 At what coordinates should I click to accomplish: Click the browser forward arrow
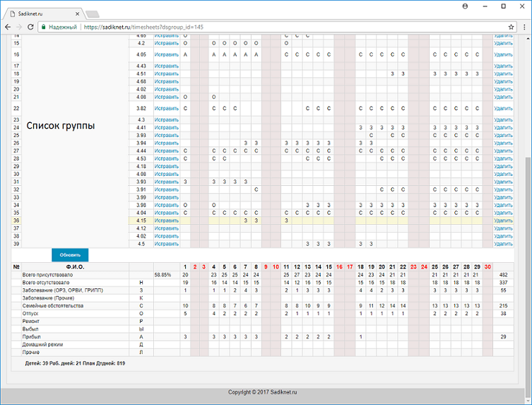19,26
